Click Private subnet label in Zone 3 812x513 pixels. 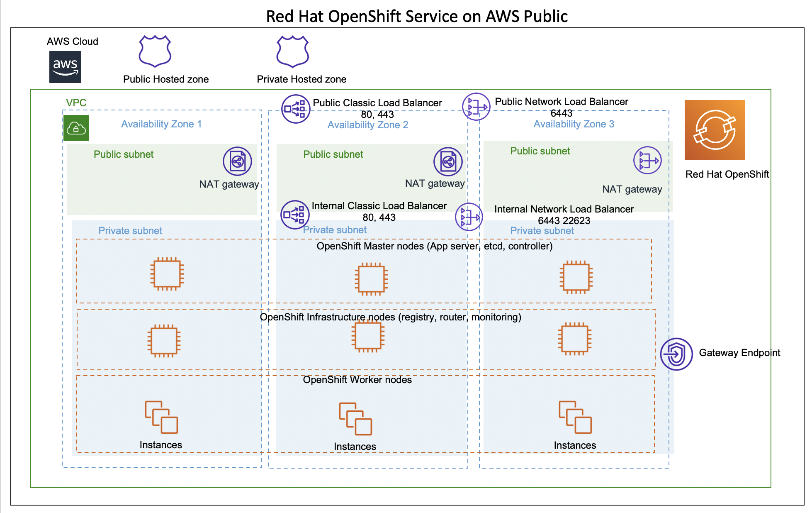click(542, 231)
